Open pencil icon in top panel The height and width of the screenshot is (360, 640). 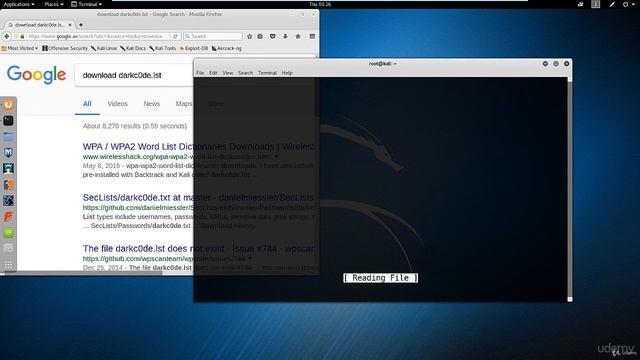pos(612,4)
